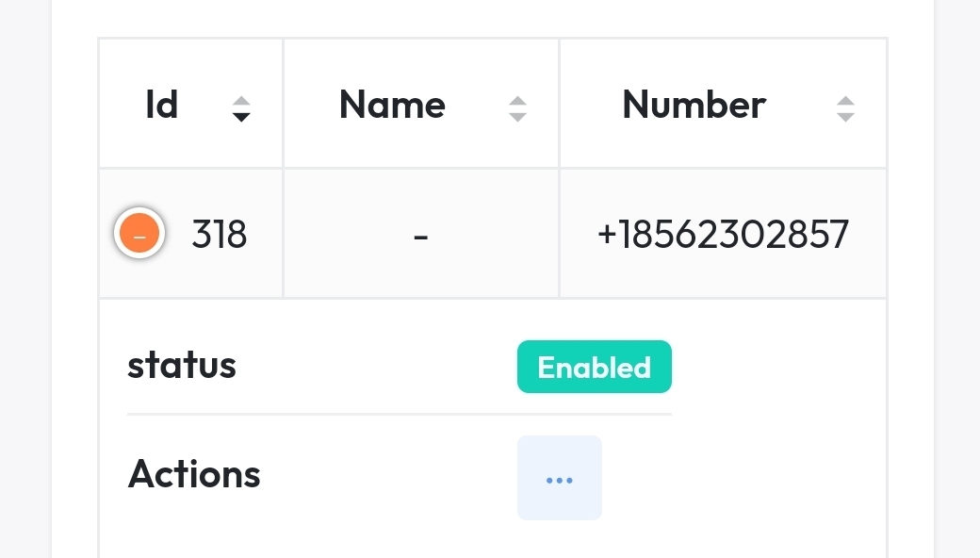Click the up sort arrow beside Id
980x558 pixels.
(x=241, y=103)
